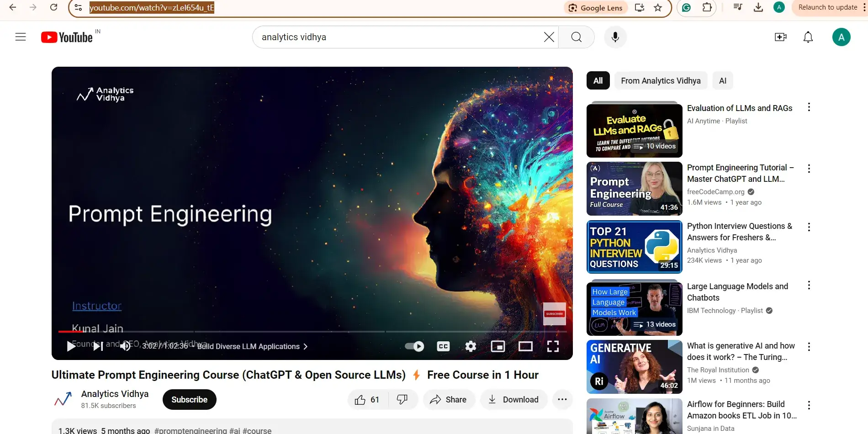Play the video
This screenshot has width=868, height=434.
(x=71, y=346)
